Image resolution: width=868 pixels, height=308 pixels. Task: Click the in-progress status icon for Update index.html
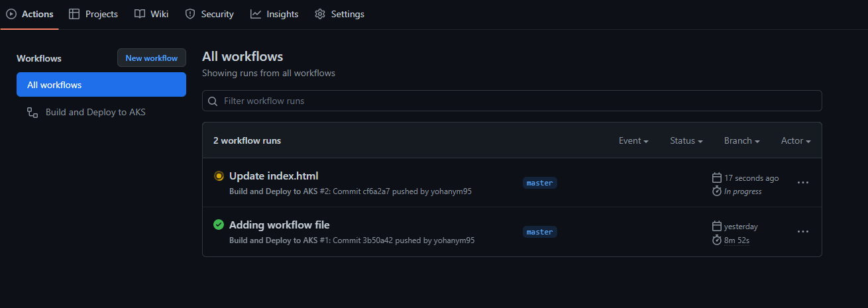point(219,176)
